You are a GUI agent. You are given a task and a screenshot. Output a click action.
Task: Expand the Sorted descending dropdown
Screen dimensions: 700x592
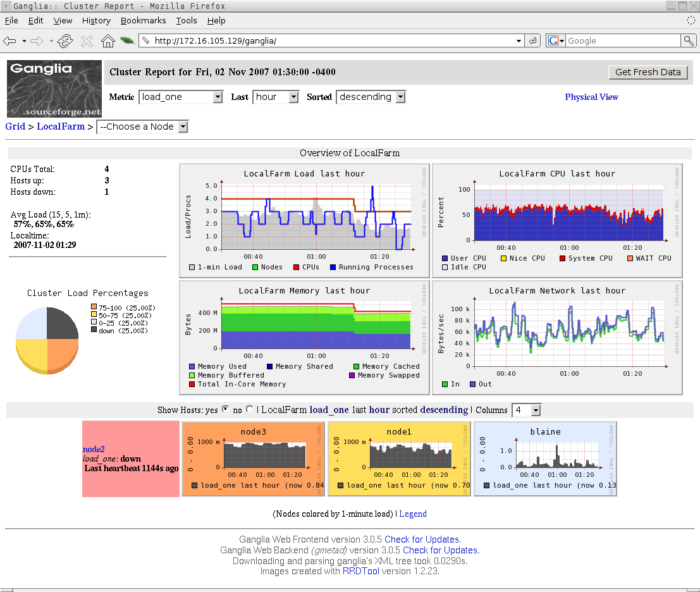(371, 97)
